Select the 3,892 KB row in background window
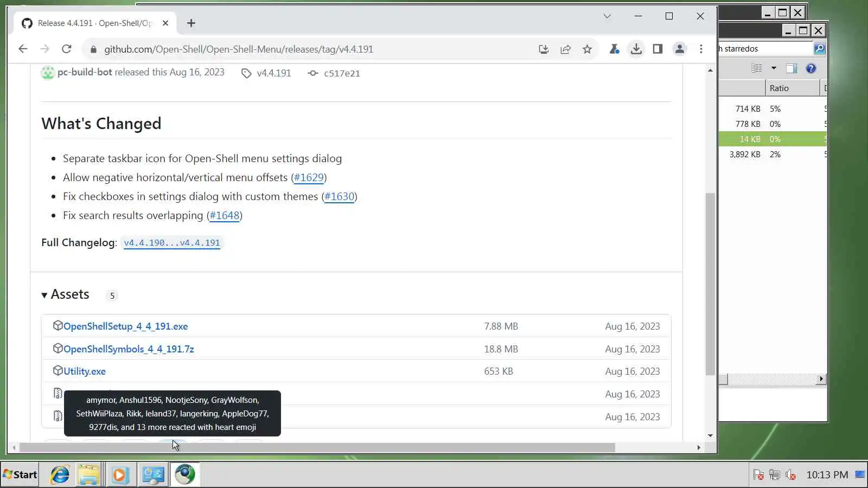The width and height of the screenshot is (868, 488). 773,155
